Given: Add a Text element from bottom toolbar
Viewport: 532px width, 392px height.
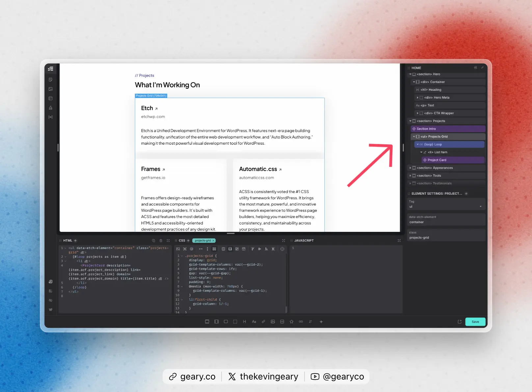Looking at the screenshot, I should pyautogui.click(x=254, y=322).
